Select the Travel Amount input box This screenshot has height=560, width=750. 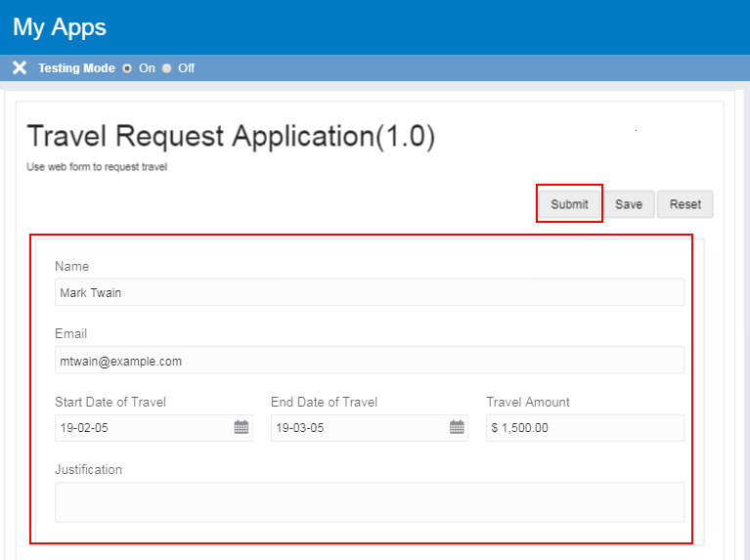(x=585, y=428)
